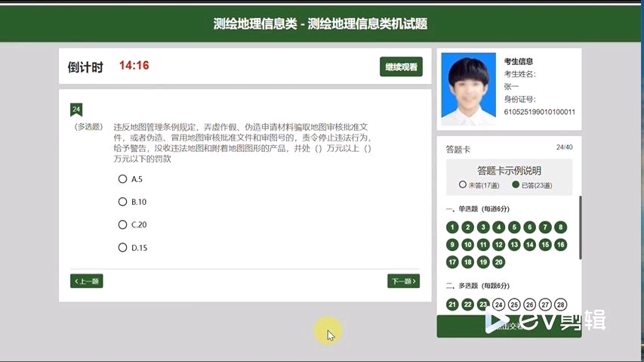Go to next question with 下一题
644x362 pixels.
(x=403, y=281)
